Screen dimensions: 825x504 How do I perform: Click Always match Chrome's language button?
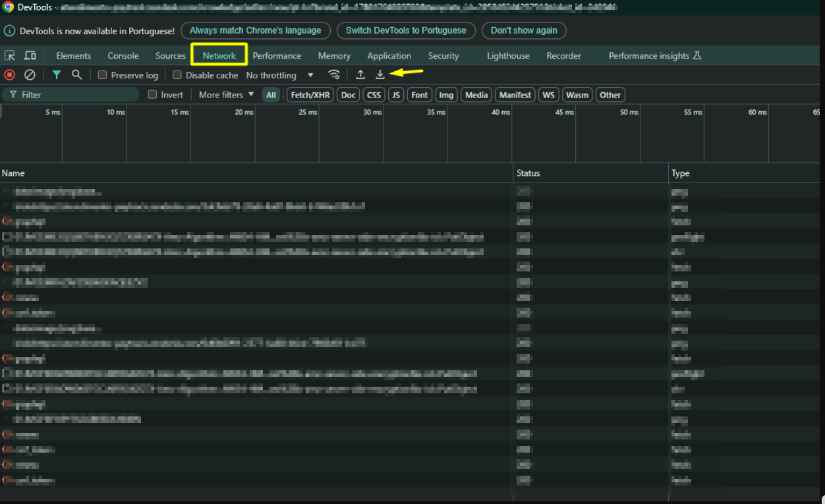click(x=256, y=30)
